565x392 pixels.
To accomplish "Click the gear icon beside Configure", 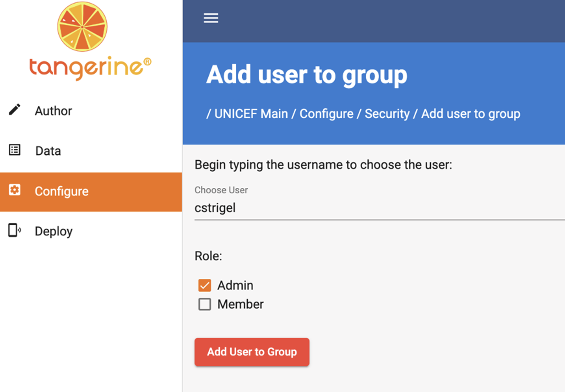I will (15, 190).
